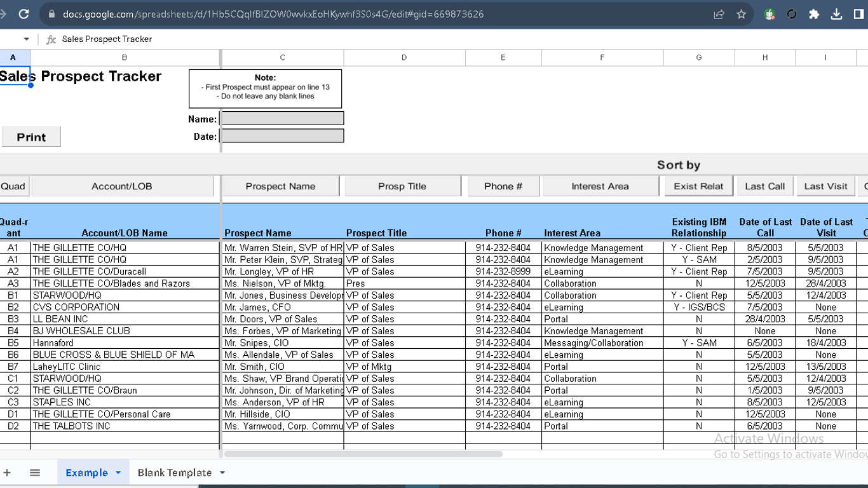Select the LL BEAN INC account cell
This screenshot has width=868, height=488.
[125, 319]
